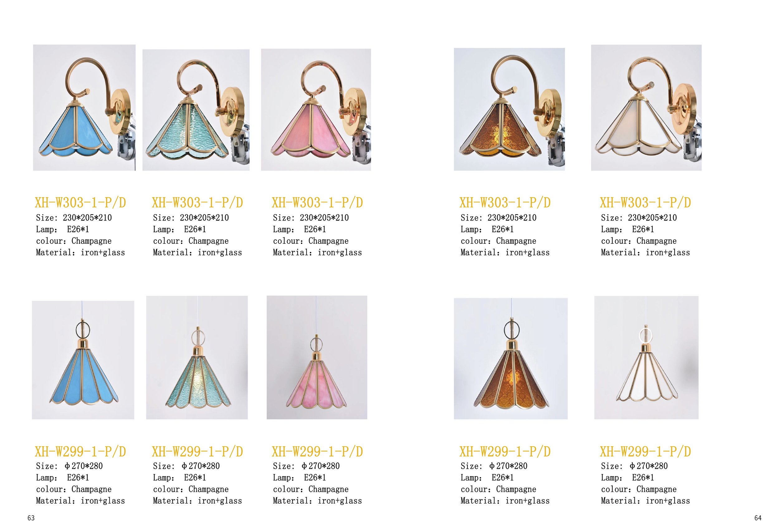Click Material iron+glass under white wall lamp
This screenshot has height=532, width=779.
coord(645,252)
